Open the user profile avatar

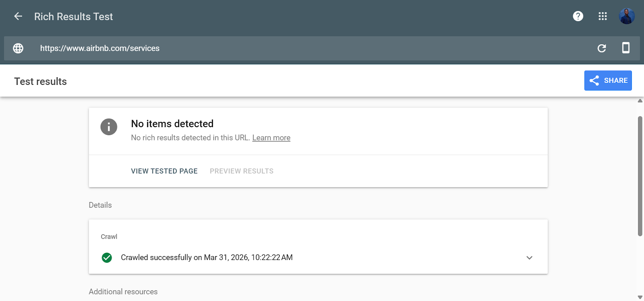[626, 16]
